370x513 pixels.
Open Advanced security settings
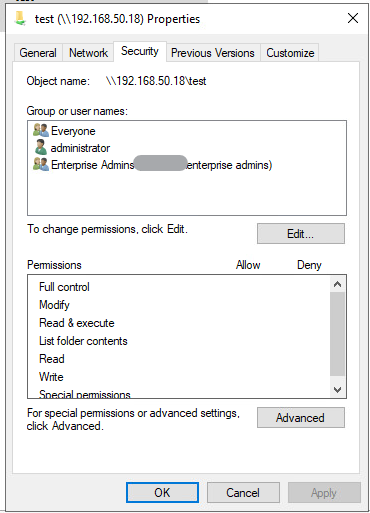coord(301,417)
